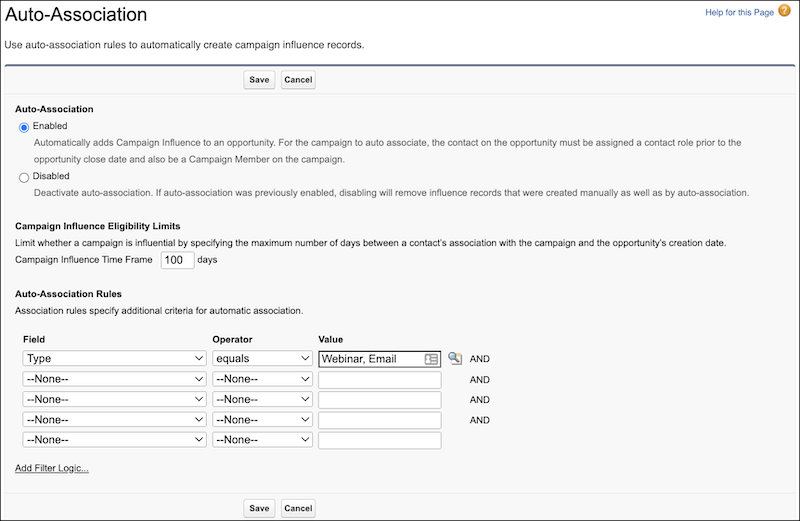
Task: Open the fifth row Operator dropdown
Action: click(x=262, y=439)
